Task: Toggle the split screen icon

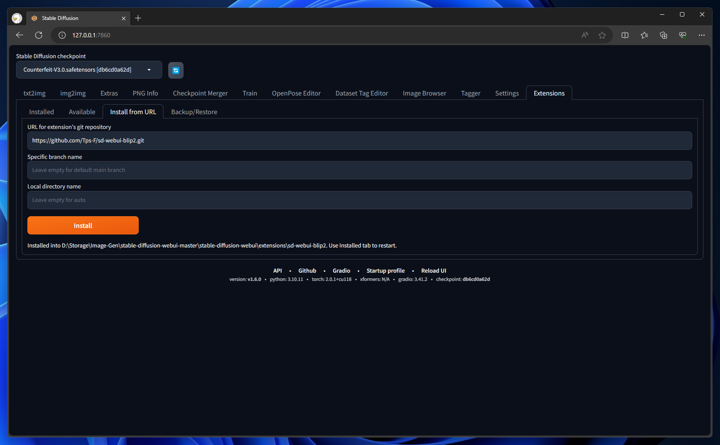Action: [x=625, y=35]
